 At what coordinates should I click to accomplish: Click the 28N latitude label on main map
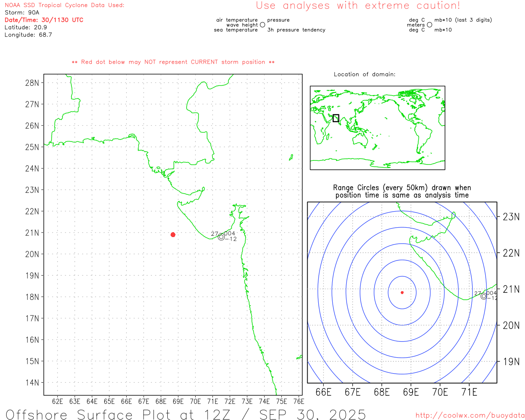tap(32, 83)
